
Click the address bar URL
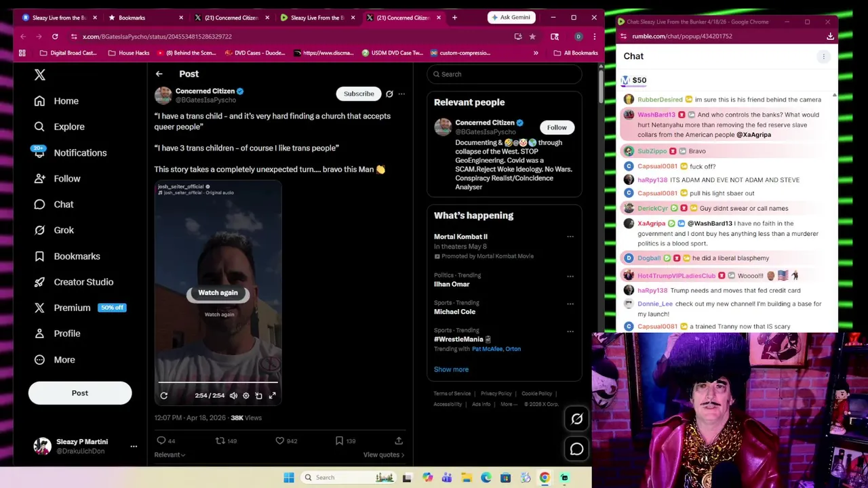[x=157, y=37]
